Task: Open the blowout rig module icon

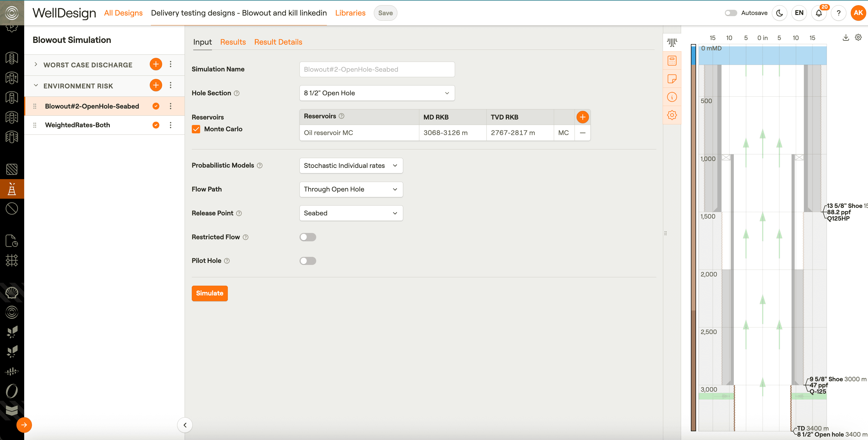Action: pyautogui.click(x=12, y=189)
